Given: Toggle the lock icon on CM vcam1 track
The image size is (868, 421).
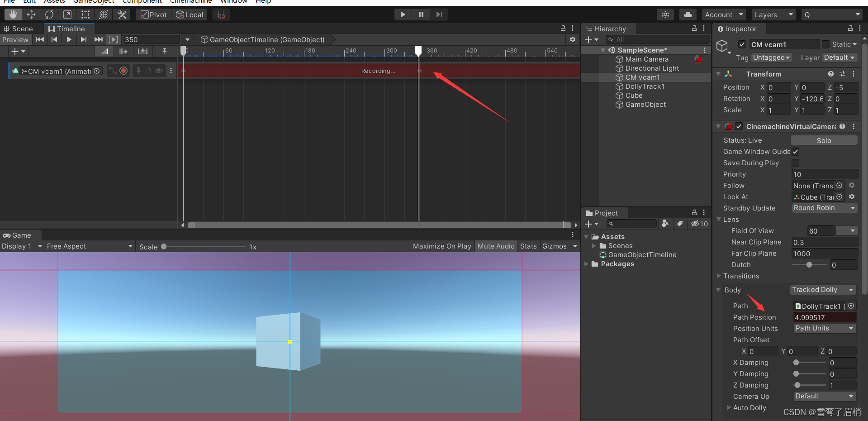Looking at the screenshot, I should (149, 71).
